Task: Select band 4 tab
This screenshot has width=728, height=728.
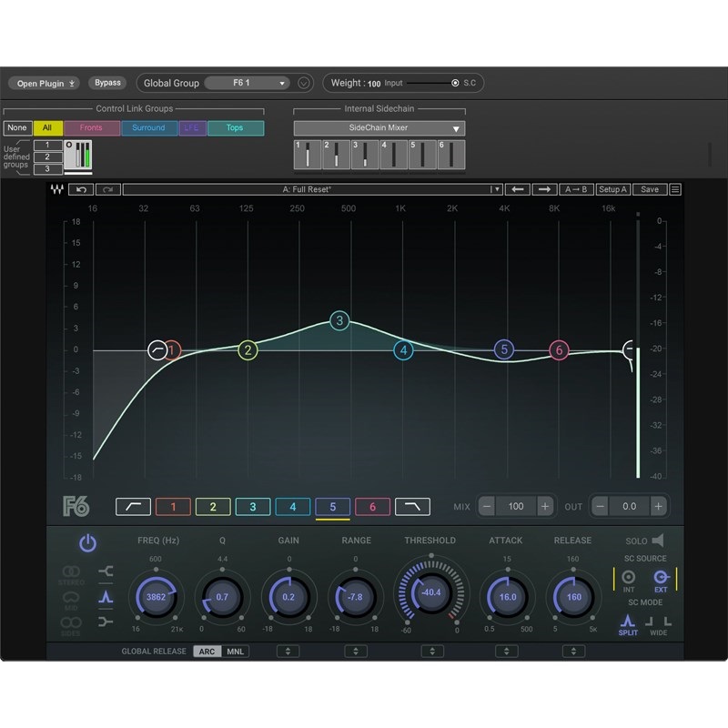Action: (293, 507)
